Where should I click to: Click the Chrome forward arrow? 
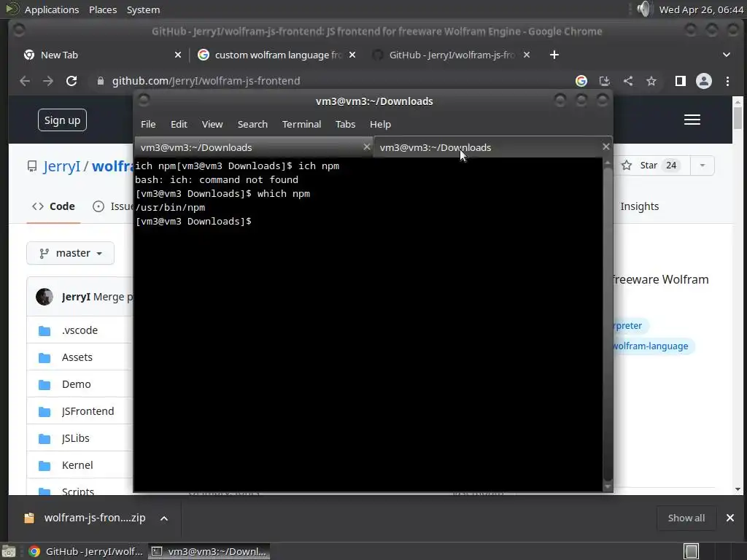(48, 81)
